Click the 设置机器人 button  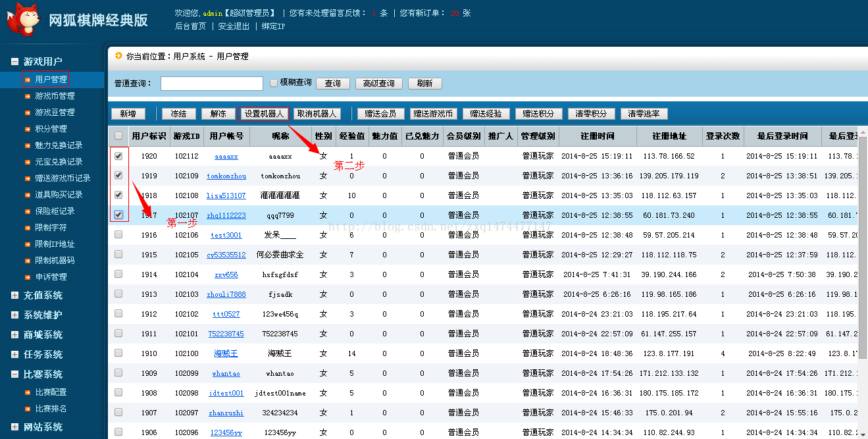pos(264,114)
